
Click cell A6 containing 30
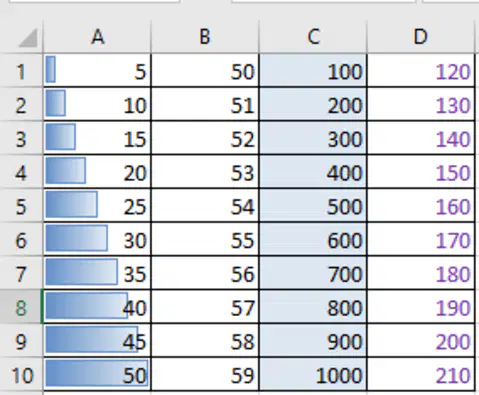pos(97,239)
